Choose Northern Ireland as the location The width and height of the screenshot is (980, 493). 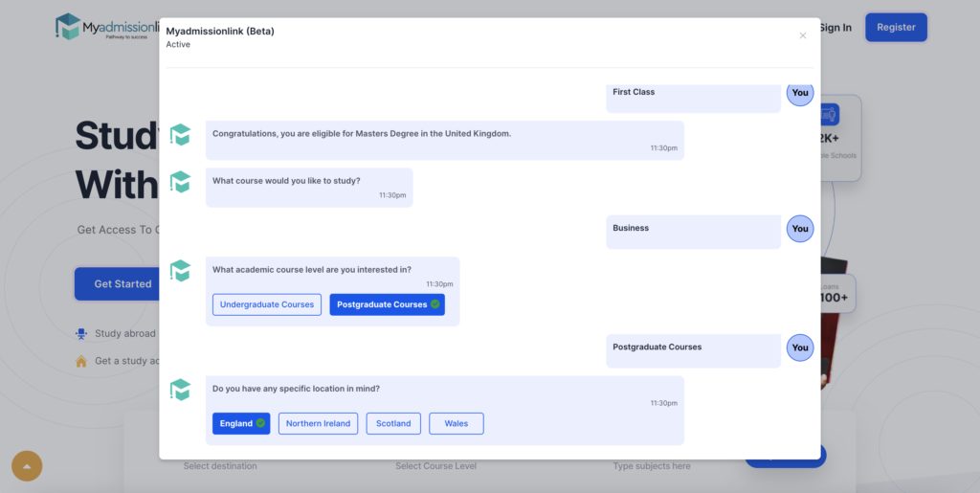point(318,423)
